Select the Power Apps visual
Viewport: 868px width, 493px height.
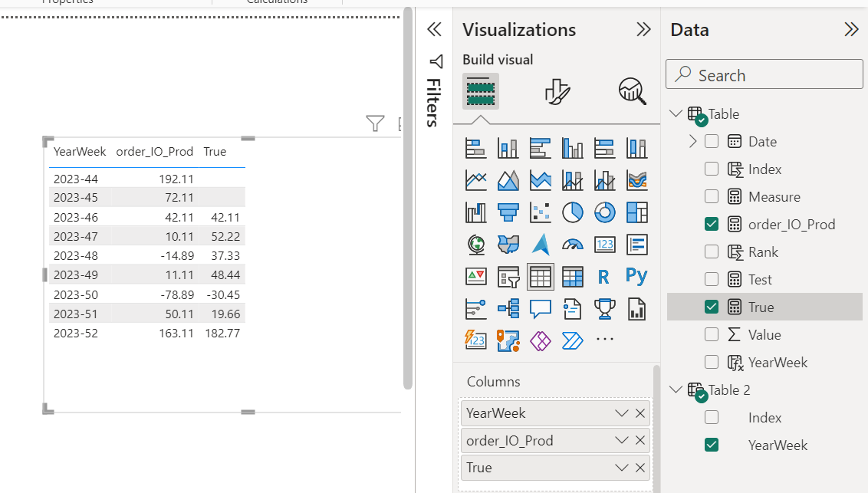point(541,341)
